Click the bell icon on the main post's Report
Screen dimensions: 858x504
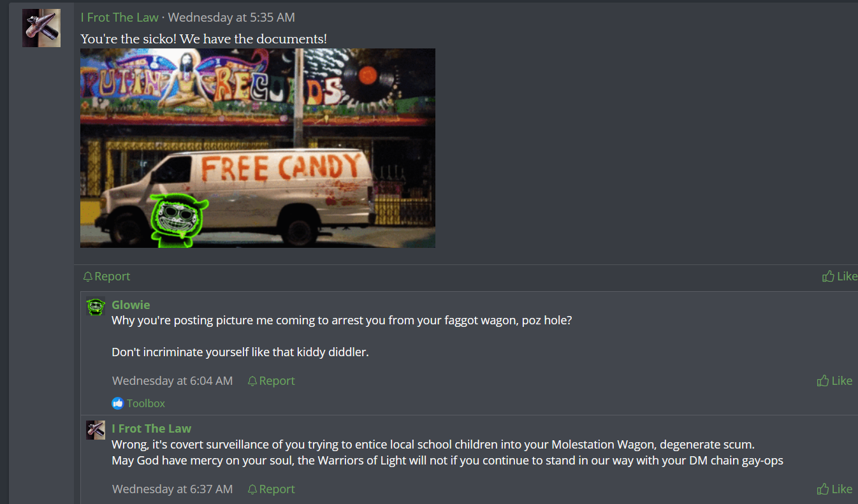[88, 277]
